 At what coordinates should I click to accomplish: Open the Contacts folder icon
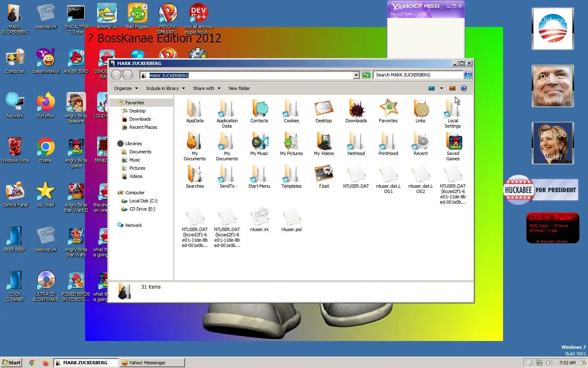pos(259,111)
